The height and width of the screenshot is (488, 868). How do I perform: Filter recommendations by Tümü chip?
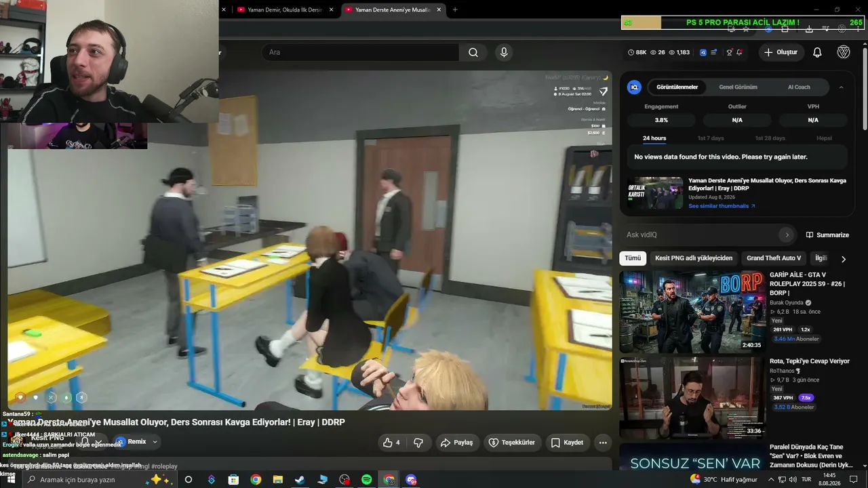(x=633, y=258)
